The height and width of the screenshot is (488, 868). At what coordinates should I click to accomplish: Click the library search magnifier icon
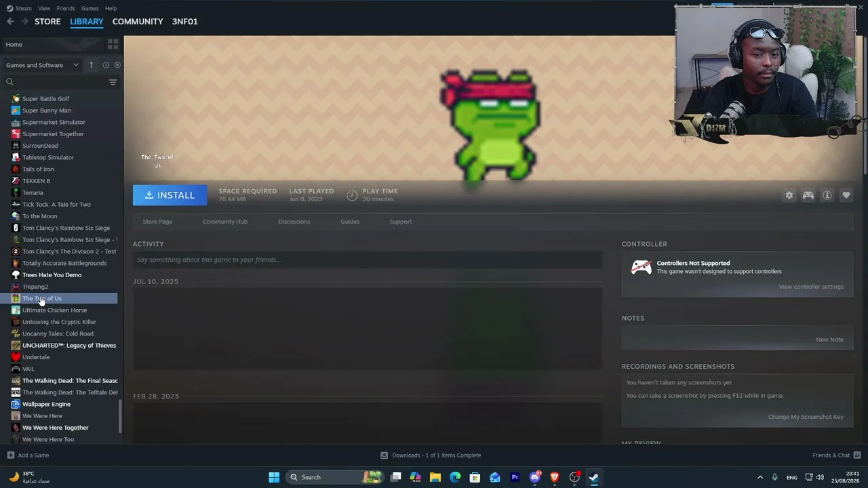pyautogui.click(x=9, y=82)
